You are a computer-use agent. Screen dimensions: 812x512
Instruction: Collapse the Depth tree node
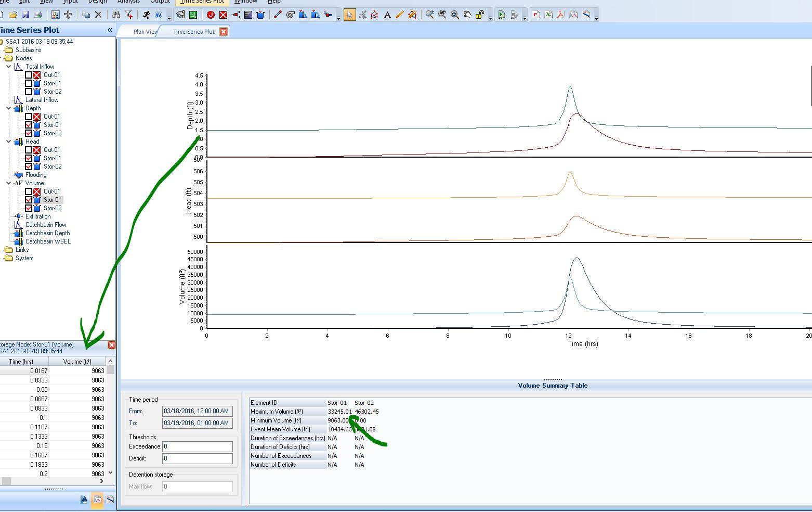8,108
